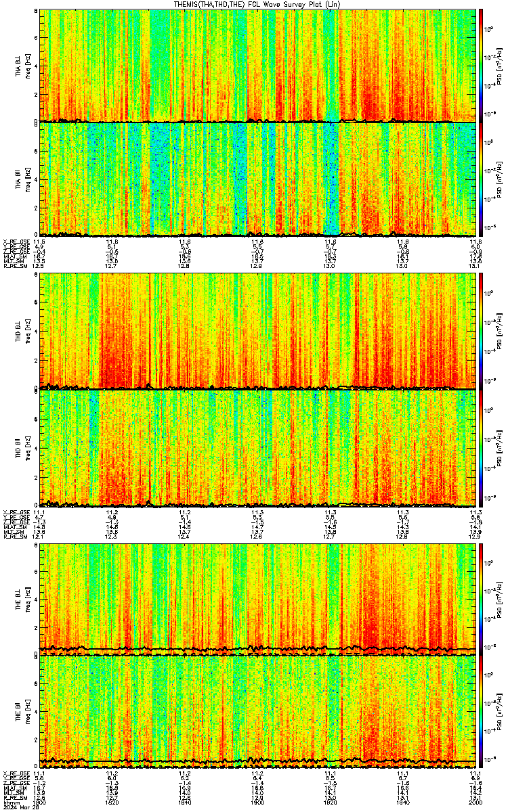Select the THE B-perpendicular spectrogram panel
The height and width of the screenshot is (812, 508).
(x=258, y=598)
